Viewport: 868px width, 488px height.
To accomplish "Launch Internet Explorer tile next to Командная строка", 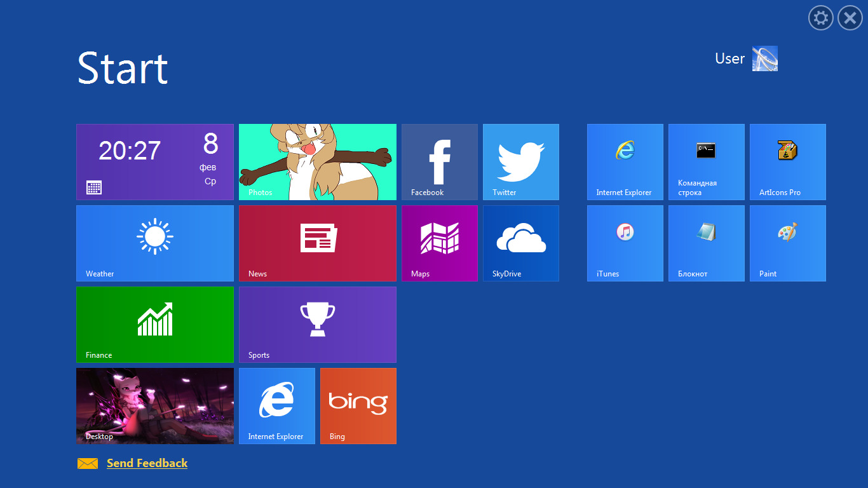I will (x=625, y=162).
